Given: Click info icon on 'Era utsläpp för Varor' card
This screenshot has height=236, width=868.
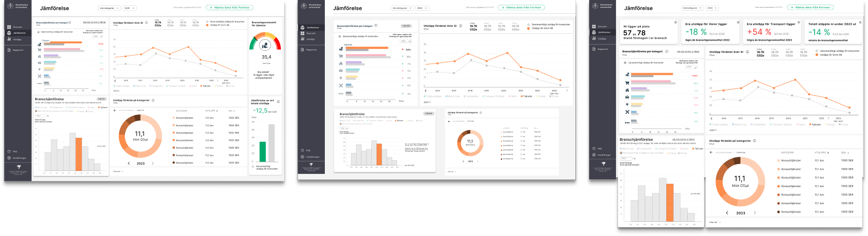Looking at the screenshot, I should click(738, 22).
